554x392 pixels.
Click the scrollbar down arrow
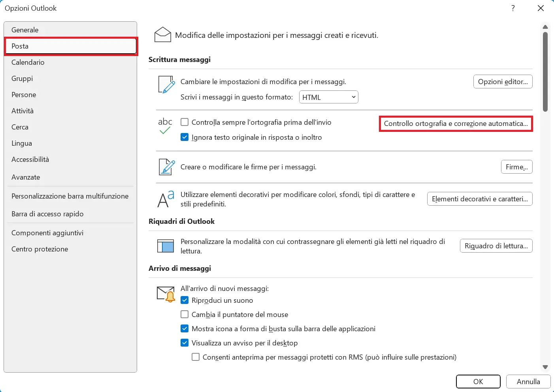tap(545, 367)
